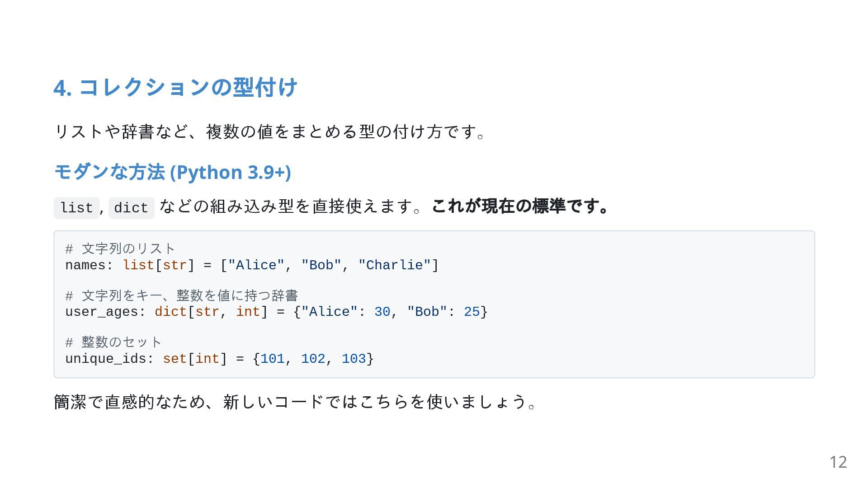The width and height of the screenshot is (868, 488).
Task: Click the slide page number 12
Action: [x=838, y=462]
